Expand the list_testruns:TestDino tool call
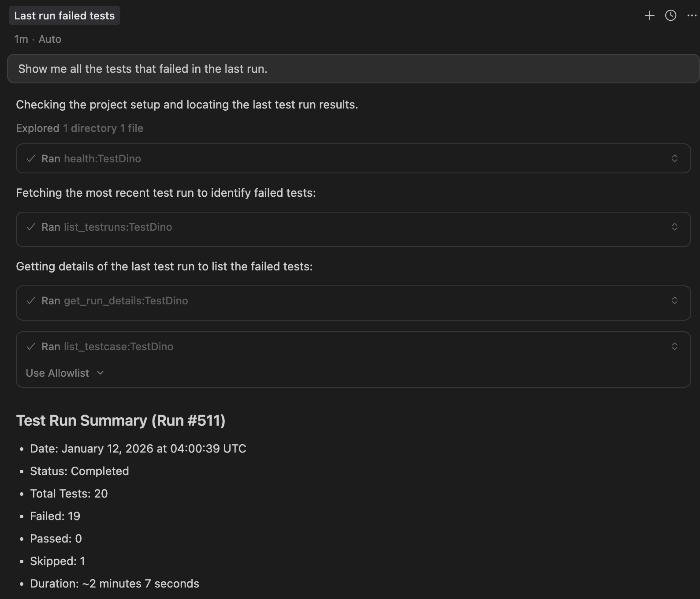700x599 pixels. (x=674, y=227)
